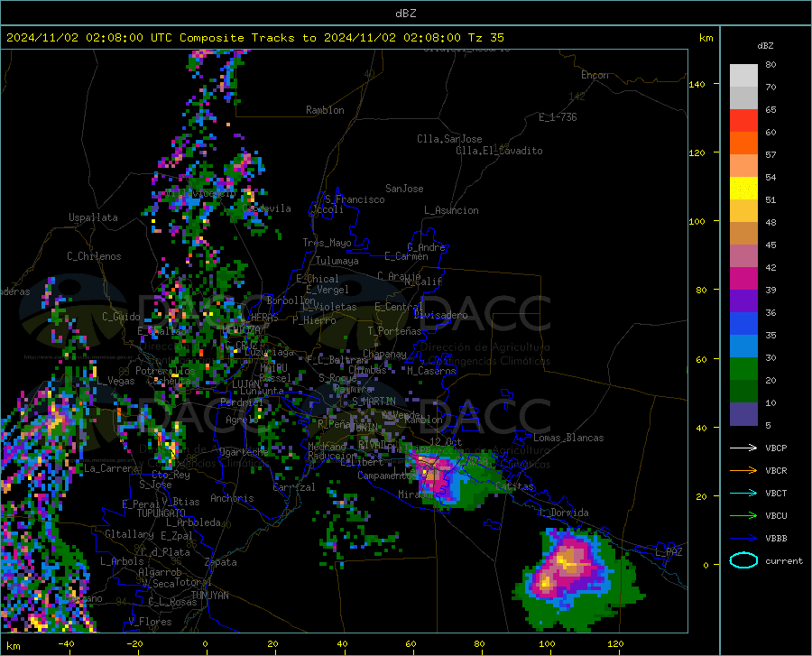
Task: Click the VBBB legend label
Action: pyautogui.click(x=776, y=539)
